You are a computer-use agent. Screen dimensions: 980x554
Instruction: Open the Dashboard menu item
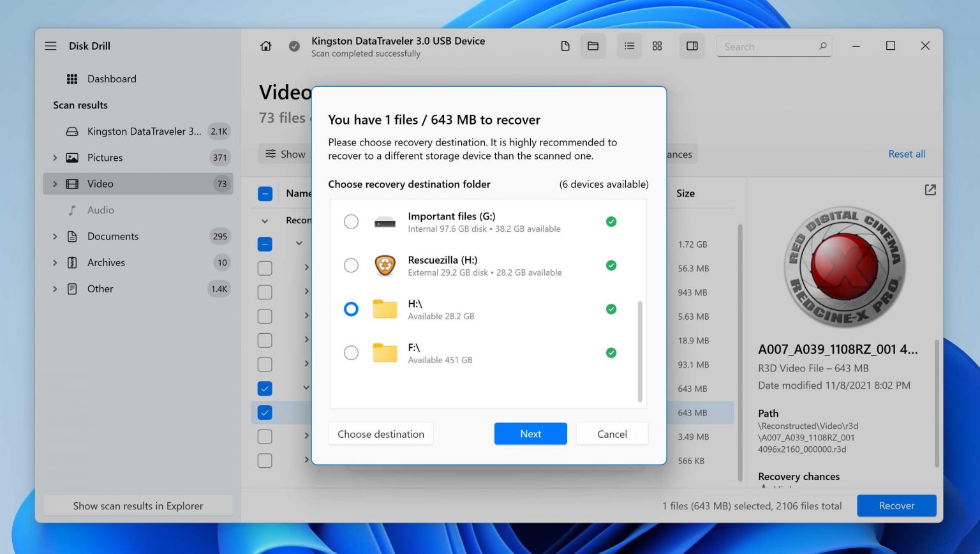point(112,79)
